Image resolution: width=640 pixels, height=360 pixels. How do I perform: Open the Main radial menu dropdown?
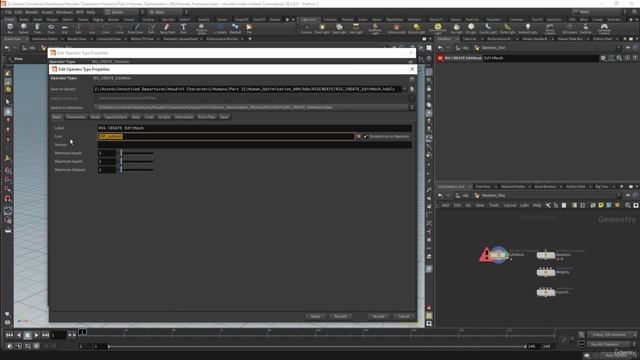[166, 12]
